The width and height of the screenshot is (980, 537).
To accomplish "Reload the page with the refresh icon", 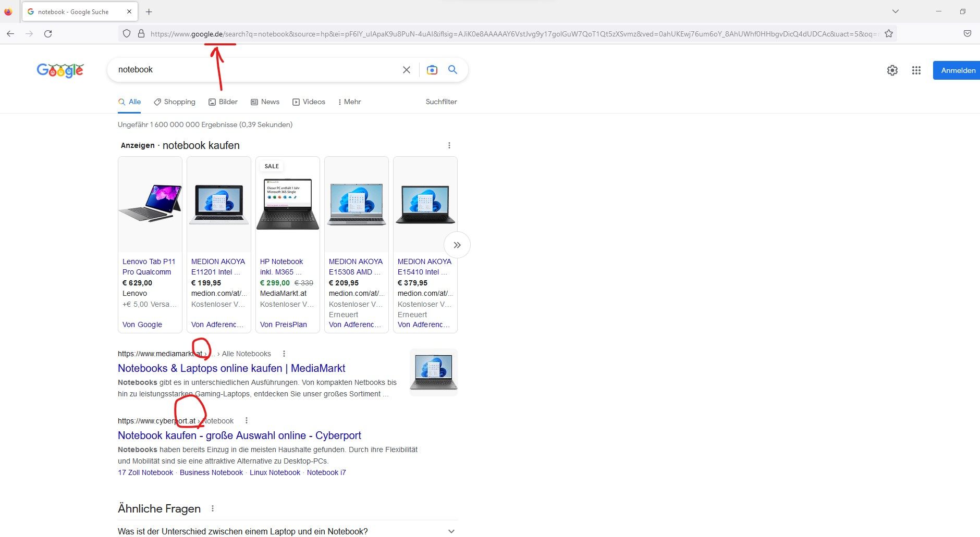I will tap(48, 33).
